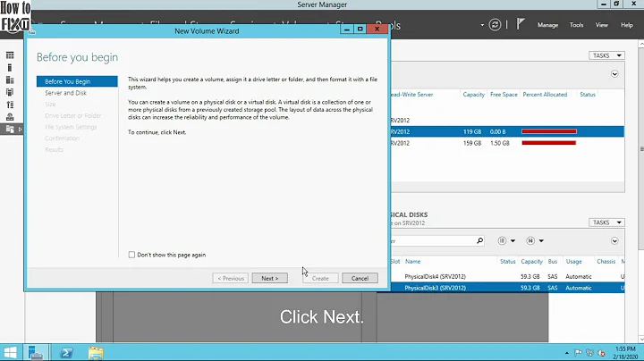644x361 pixels.
Task: Maximize the New Volume Wizard window
Action: (x=360, y=29)
